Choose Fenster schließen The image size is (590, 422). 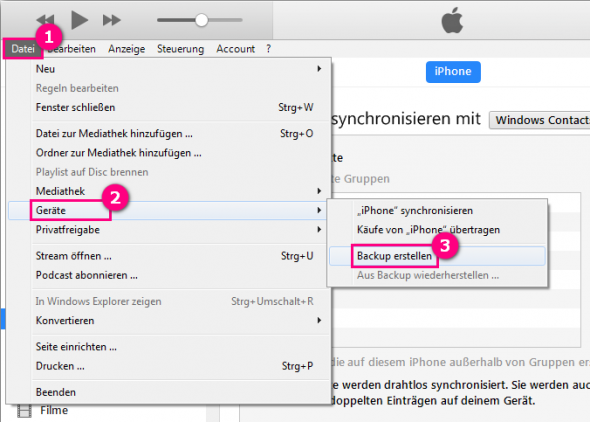pos(169,107)
